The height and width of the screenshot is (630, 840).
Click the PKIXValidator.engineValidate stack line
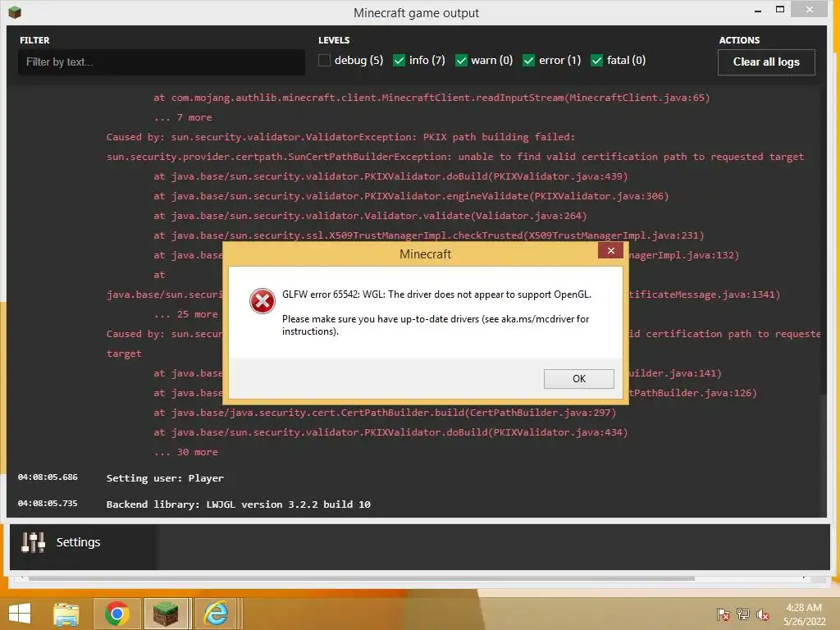coord(412,197)
